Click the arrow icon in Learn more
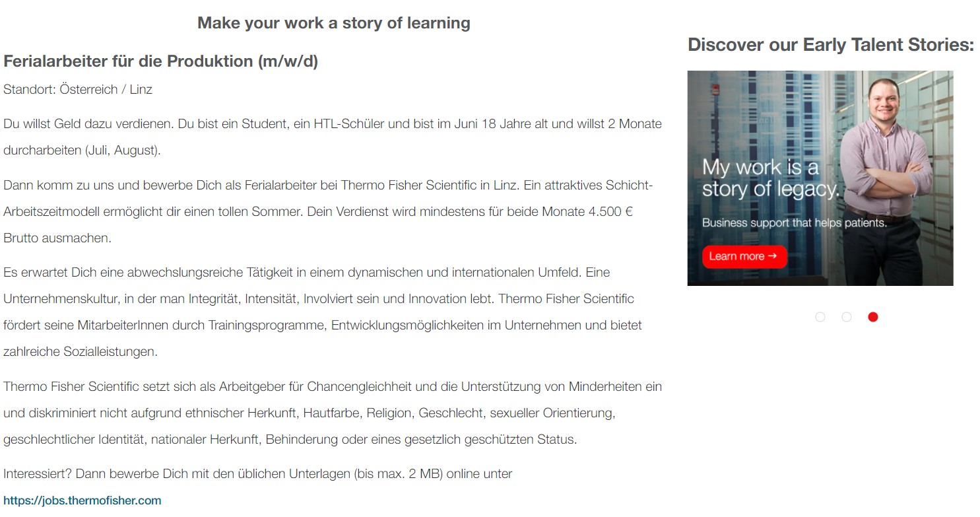 coord(773,256)
